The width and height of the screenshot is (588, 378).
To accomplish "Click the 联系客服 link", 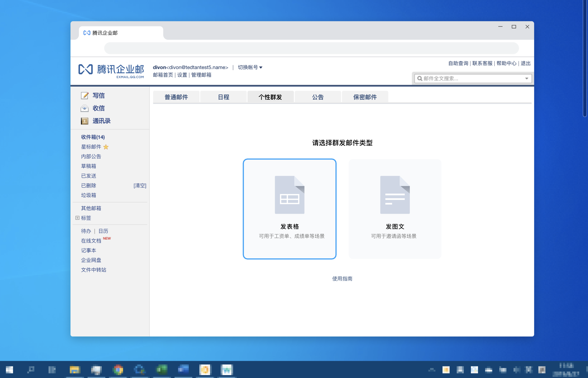I will [x=482, y=63].
